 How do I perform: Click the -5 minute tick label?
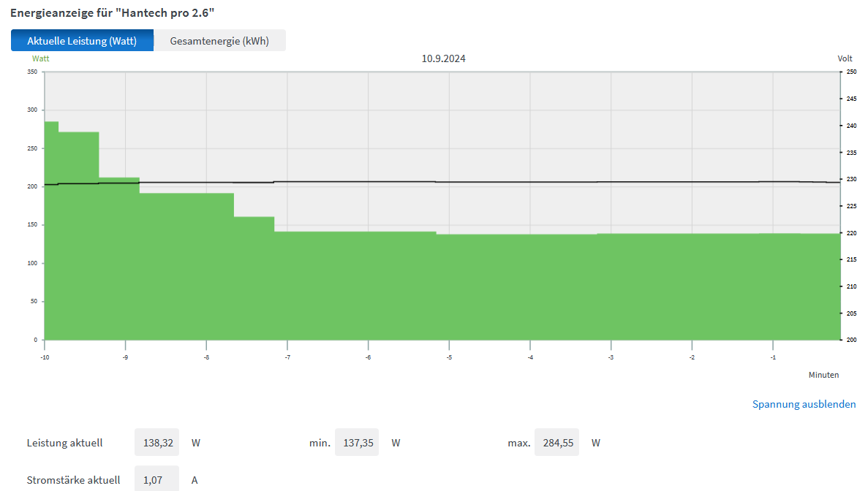449,357
